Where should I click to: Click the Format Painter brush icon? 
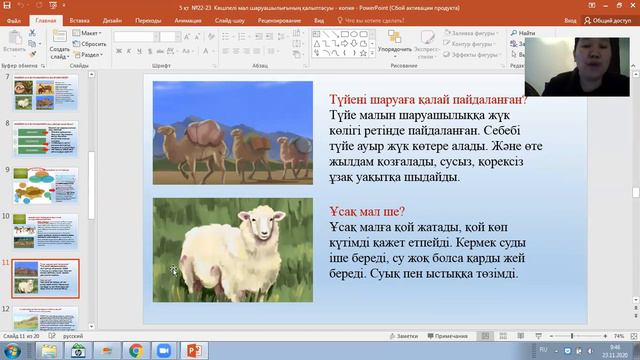click(x=32, y=54)
